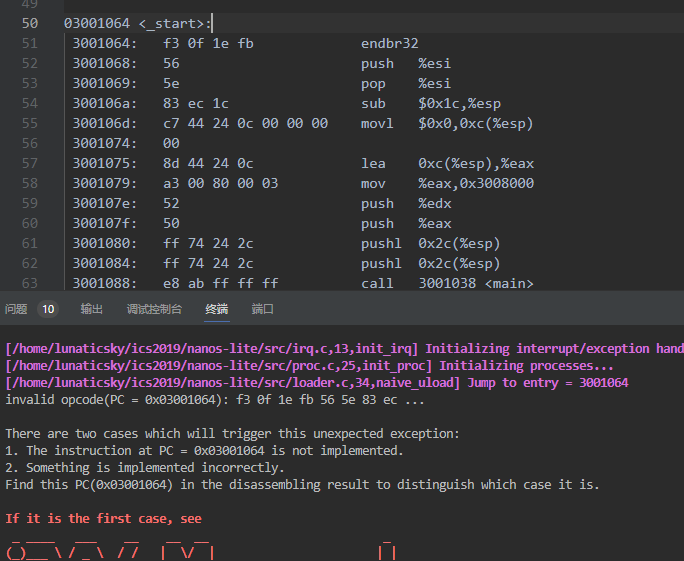684x561 pixels.
Task: Click the problems count badge 10
Action: coord(48,309)
